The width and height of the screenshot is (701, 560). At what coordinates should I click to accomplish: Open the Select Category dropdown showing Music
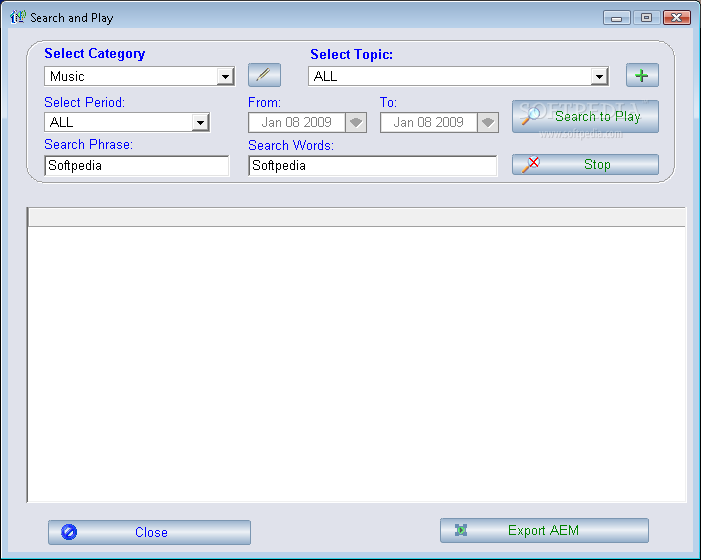[225, 76]
